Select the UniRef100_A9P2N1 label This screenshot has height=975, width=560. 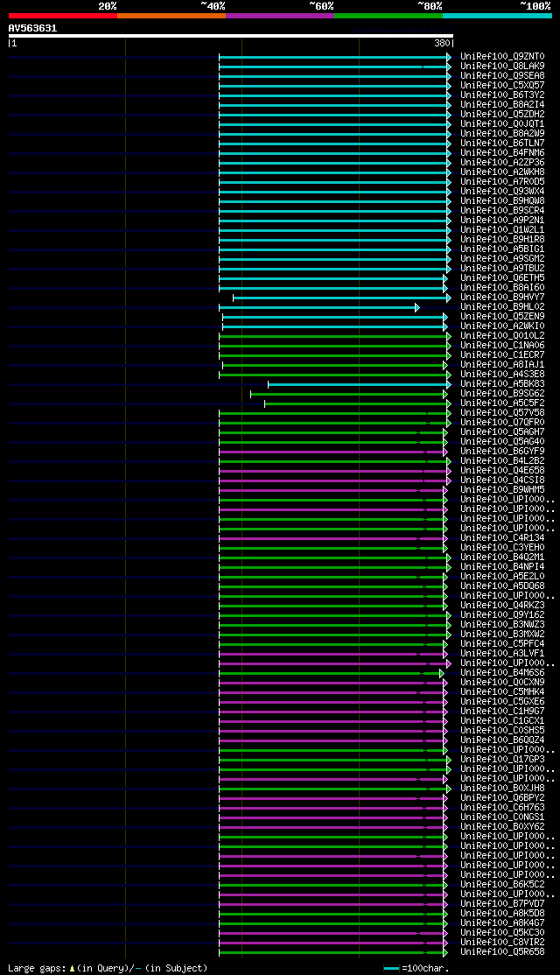click(x=503, y=221)
